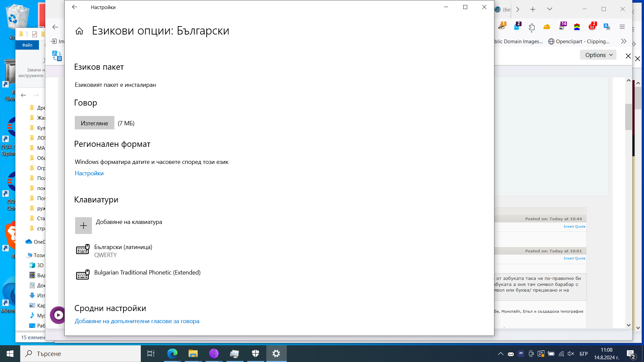This screenshot has width=644, height=362.
Task: Show hidden tray icons with chevron
Action: (500, 354)
